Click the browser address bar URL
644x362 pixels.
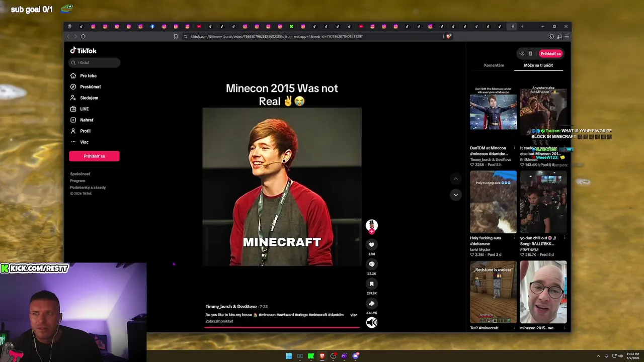(277, 36)
